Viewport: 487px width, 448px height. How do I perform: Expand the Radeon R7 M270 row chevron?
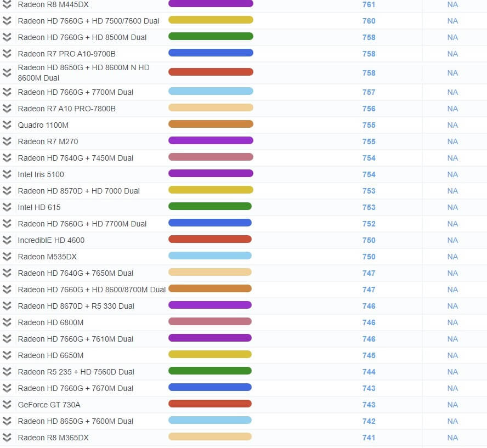tap(7, 141)
